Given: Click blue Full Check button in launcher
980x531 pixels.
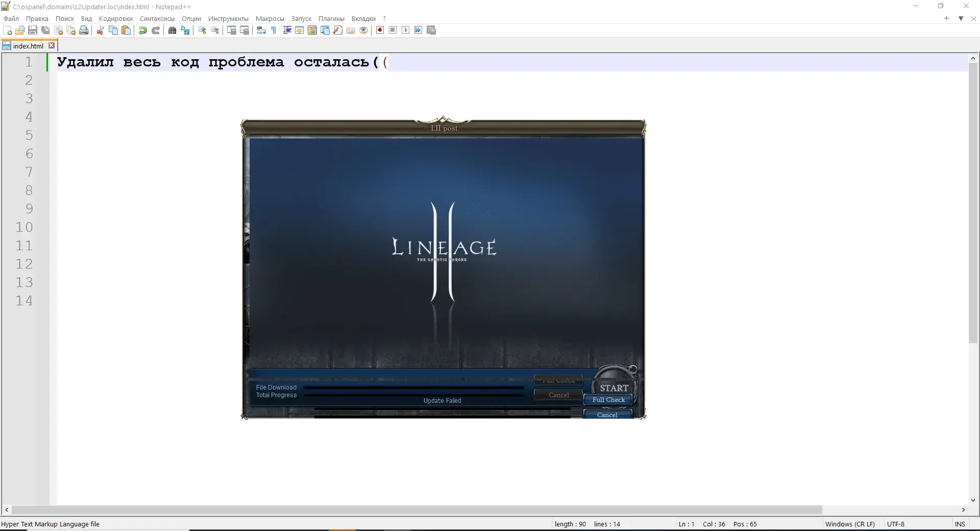Looking at the screenshot, I should 608,400.
